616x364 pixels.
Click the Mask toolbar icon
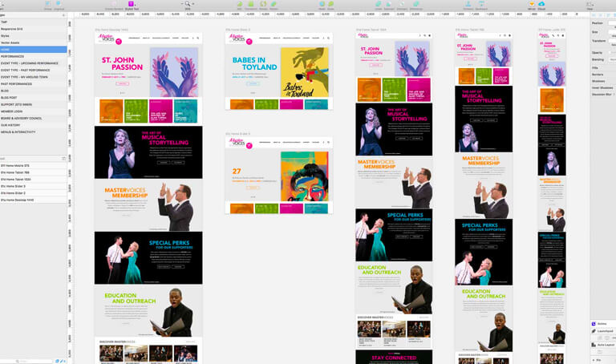pyautogui.click(x=322, y=4)
